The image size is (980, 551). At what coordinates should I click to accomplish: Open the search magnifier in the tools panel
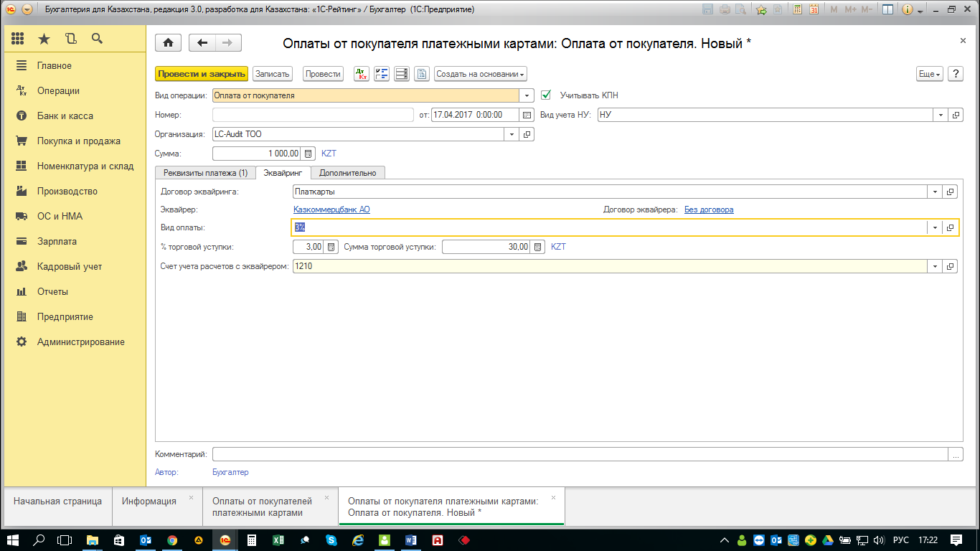[97, 39]
